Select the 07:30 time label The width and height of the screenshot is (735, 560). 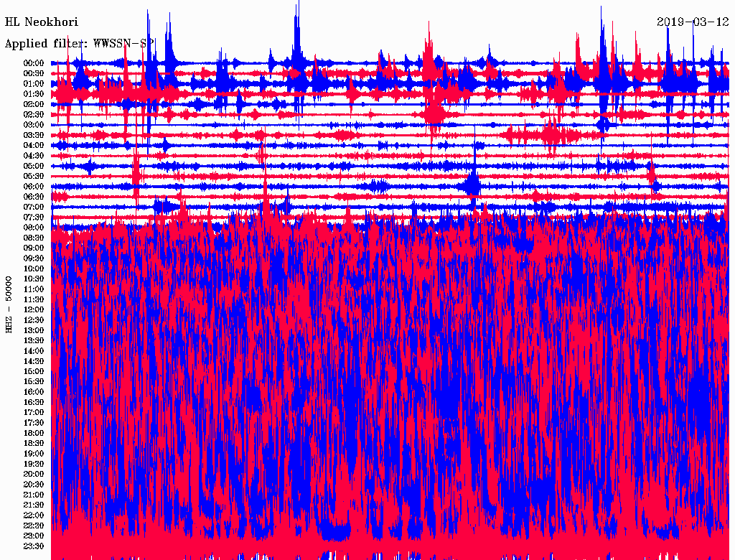click(34, 217)
